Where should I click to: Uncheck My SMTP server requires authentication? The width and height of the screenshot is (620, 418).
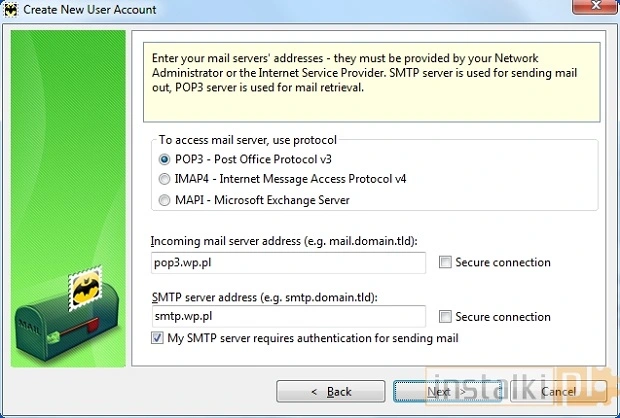click(156, 339)
